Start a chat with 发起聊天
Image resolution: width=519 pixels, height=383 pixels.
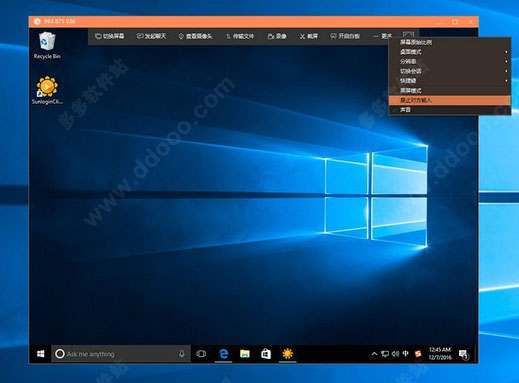coord(151,36)
